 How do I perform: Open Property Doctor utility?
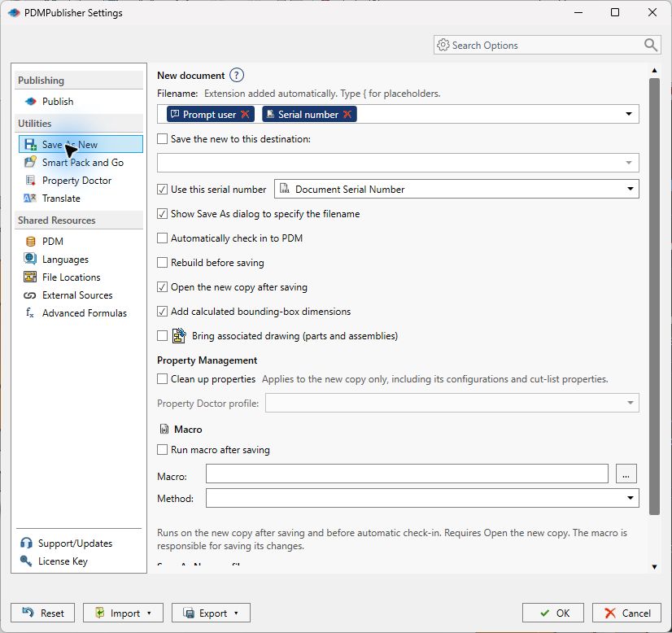click(x=76, y=181)
